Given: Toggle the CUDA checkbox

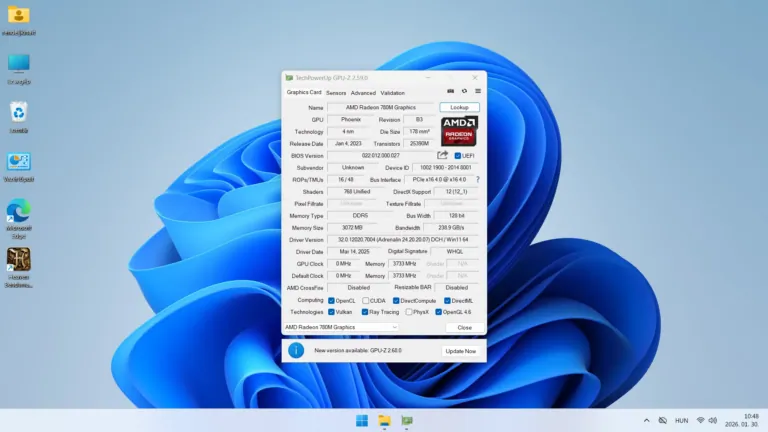Looking at the screenshot, I should click(365, 301).
